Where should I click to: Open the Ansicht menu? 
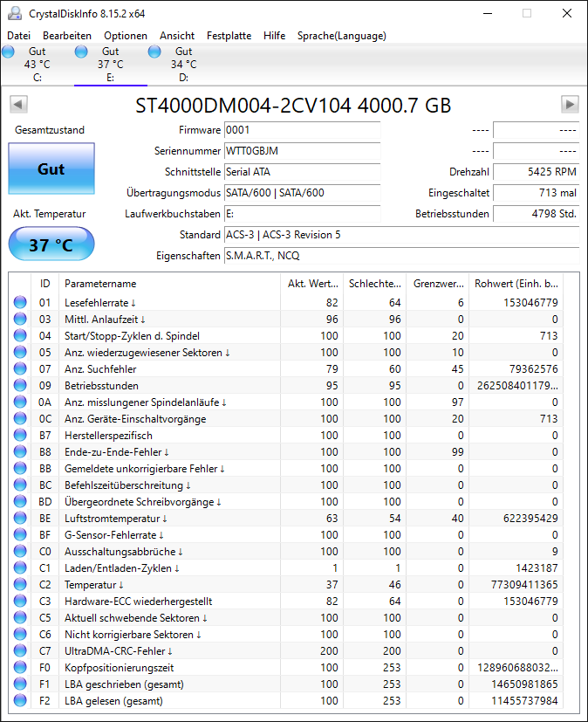(177, 36)
